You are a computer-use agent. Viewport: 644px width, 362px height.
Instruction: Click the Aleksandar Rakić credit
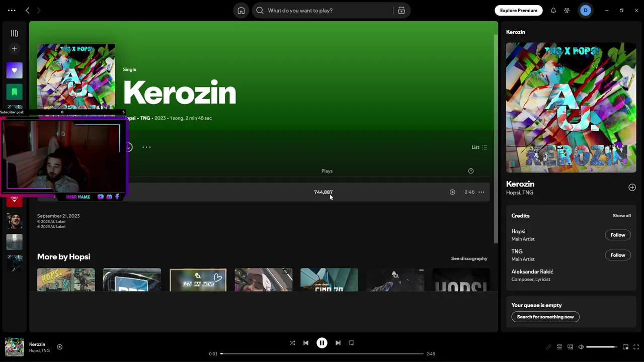(532, 271)
